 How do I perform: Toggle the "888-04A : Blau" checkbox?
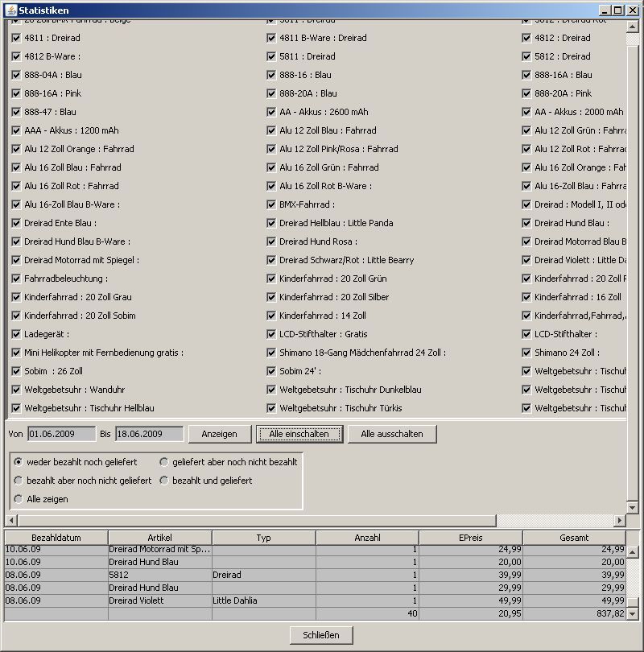click(16, 76)
